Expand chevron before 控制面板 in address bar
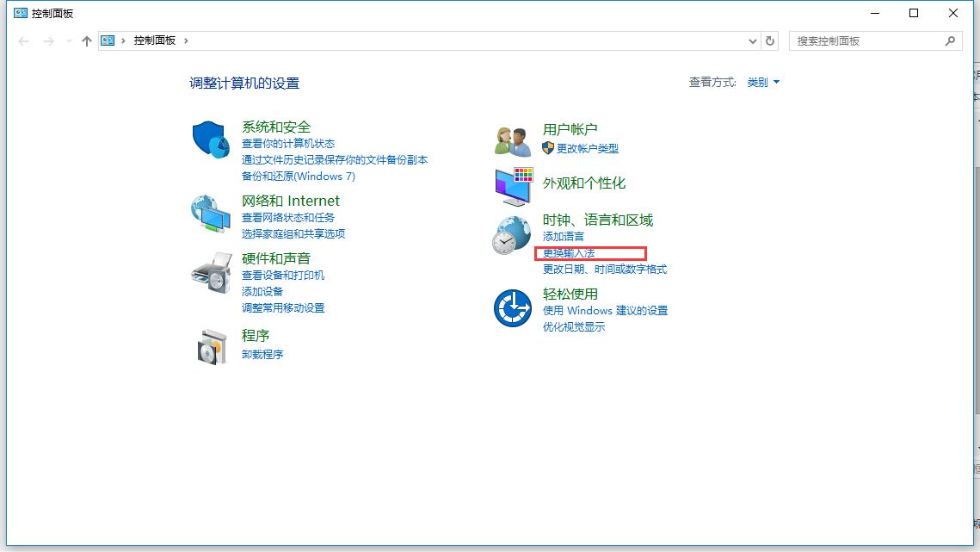 pos(123,40)
